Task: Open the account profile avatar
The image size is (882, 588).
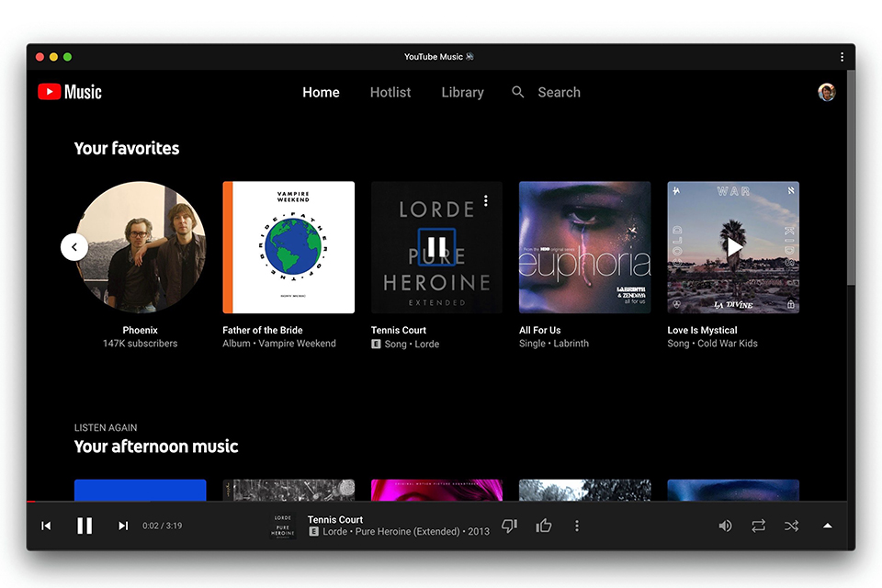Action: coord(826,92)
